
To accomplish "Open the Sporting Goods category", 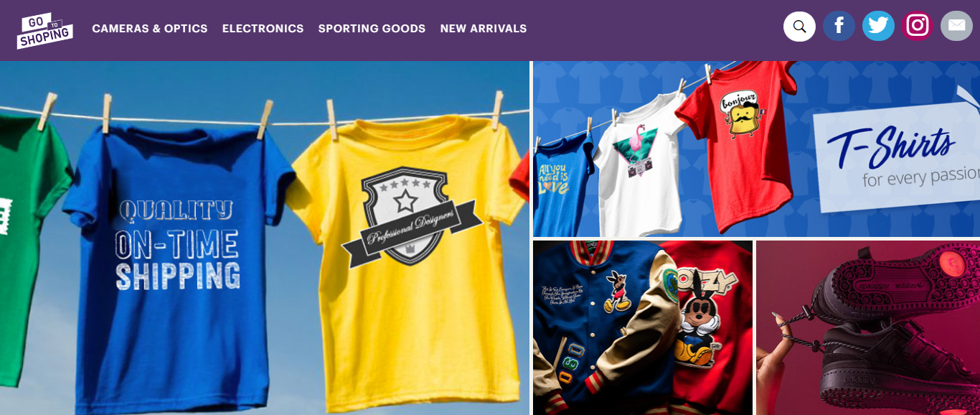I will tap(372, 29).
